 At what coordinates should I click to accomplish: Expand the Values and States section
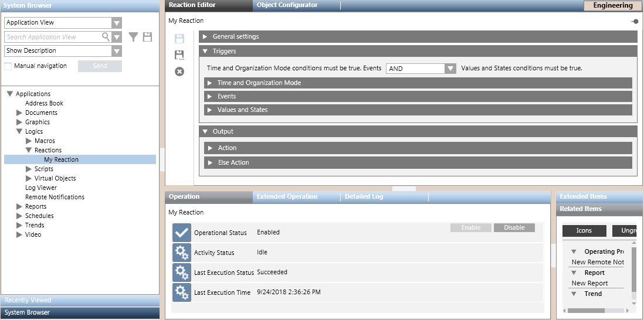tap(210, 110)
